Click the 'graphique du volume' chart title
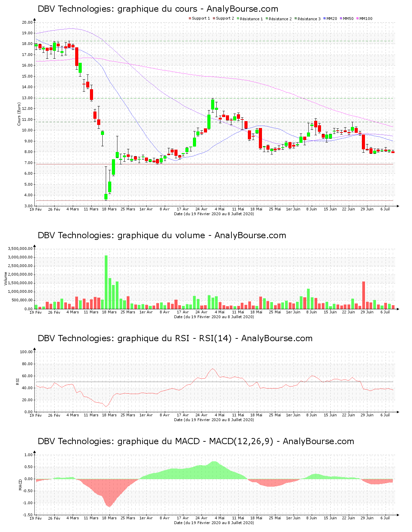This screenshot has height=532, width=412. click(162, 235)
